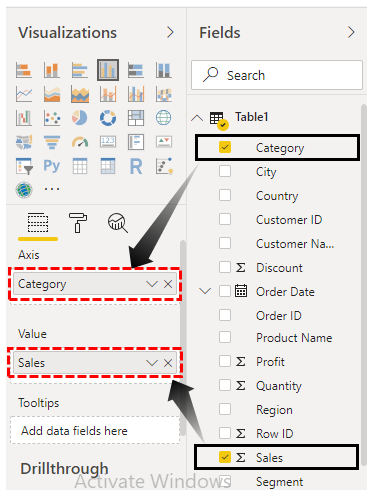The height and width of the screenshot is (495, 372).
Task: Switch to the Format paint-roller tab
Action: [78, 222]
